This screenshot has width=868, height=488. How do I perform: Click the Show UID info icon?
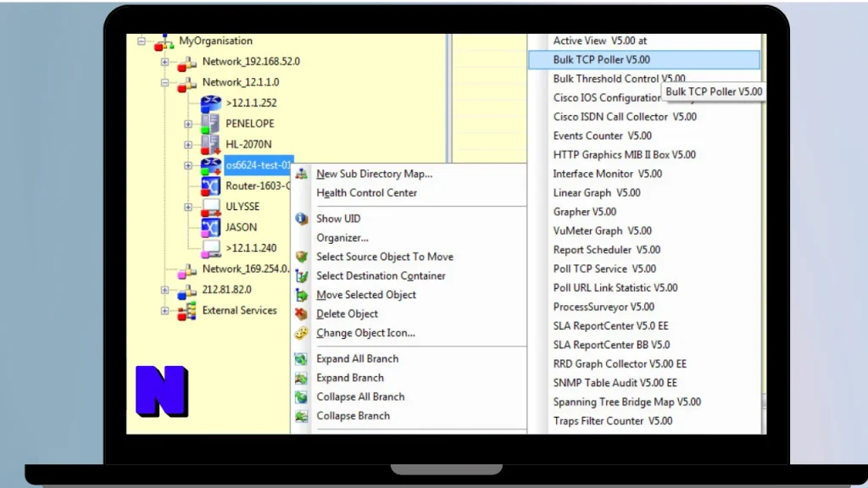pyautogui.click(x=301, y=219)
